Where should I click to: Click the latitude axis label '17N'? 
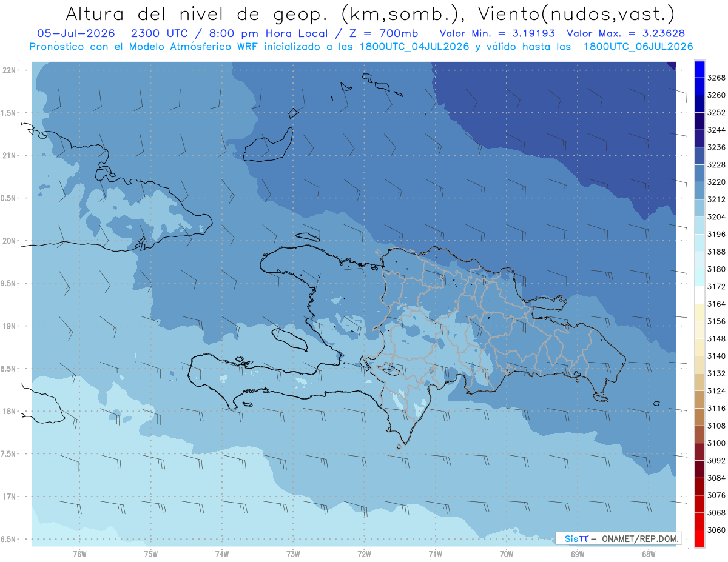pyautogui.click(x=10, y=497)
